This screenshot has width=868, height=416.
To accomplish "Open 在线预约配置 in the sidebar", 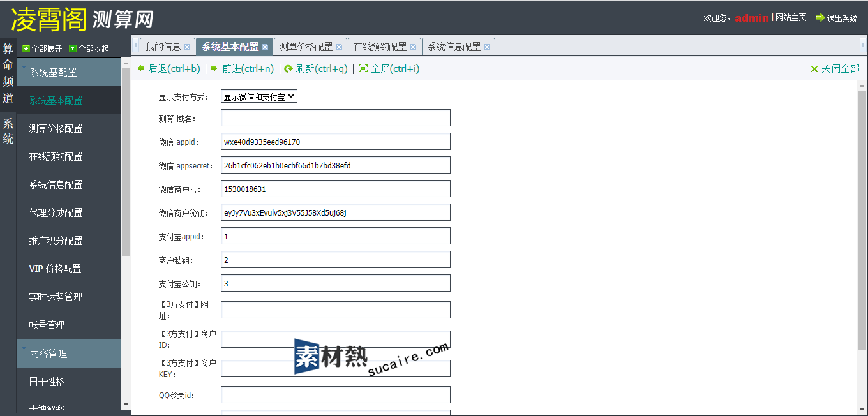I will pos(68,156).
